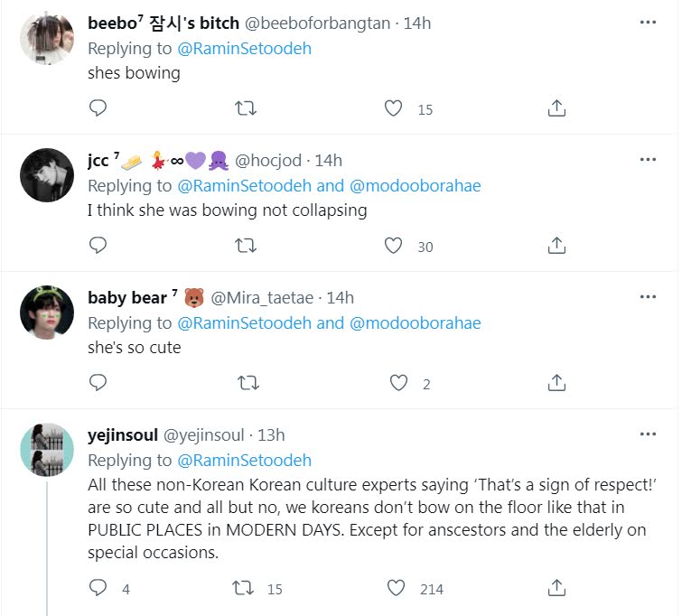Screen dimensions: 682x616
Task: Retweet jcc's bowing not collapsing tweet
Action: tap(246, 246)
